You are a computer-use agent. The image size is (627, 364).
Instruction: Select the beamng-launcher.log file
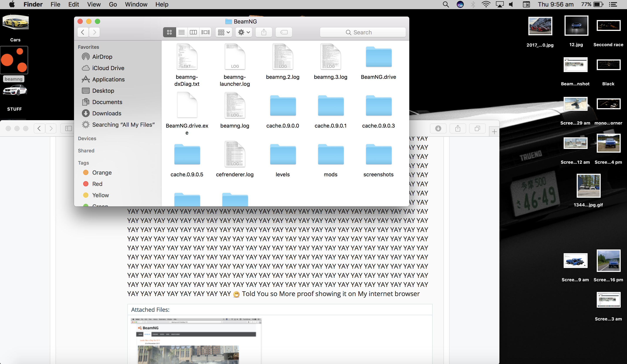[235, 65]
